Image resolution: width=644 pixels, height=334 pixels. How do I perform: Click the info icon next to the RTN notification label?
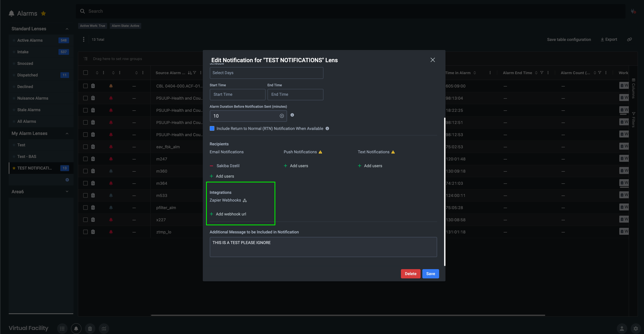pyautogui.click(x=327, y=129)
